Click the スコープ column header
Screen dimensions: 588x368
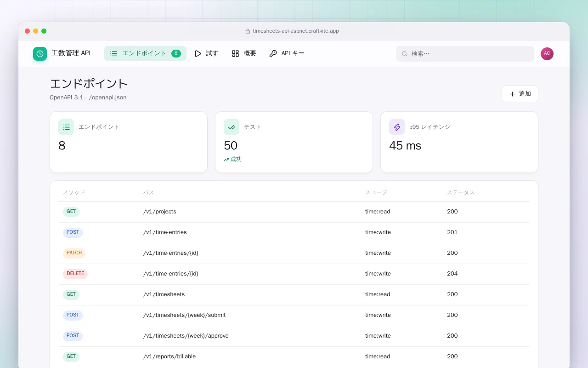[x=376, y=193]
